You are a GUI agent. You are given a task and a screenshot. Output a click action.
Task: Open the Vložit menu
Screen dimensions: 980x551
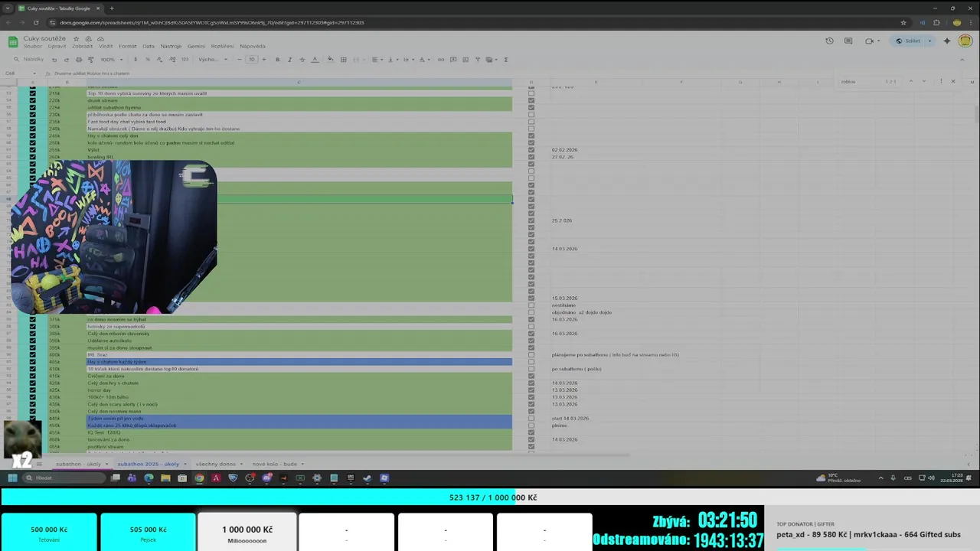coord(106,46)
